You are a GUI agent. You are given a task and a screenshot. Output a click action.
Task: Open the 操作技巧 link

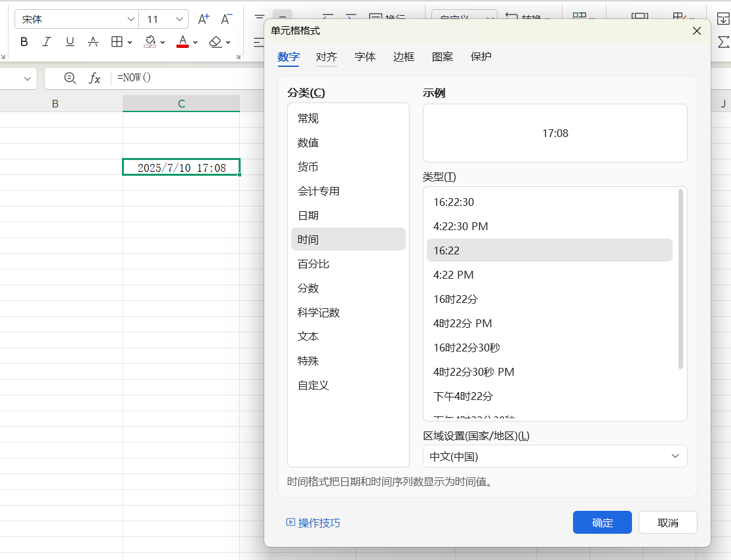click(x=319, y=522)
